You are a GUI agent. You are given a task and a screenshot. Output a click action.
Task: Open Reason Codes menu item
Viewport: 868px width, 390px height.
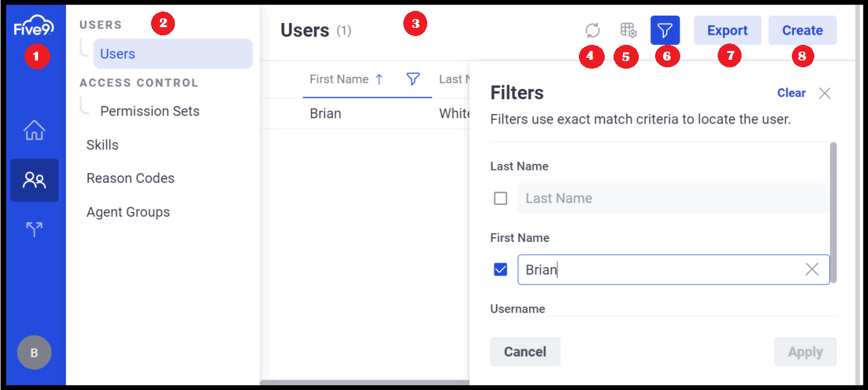pyautogui.click(x=131, y=178)
